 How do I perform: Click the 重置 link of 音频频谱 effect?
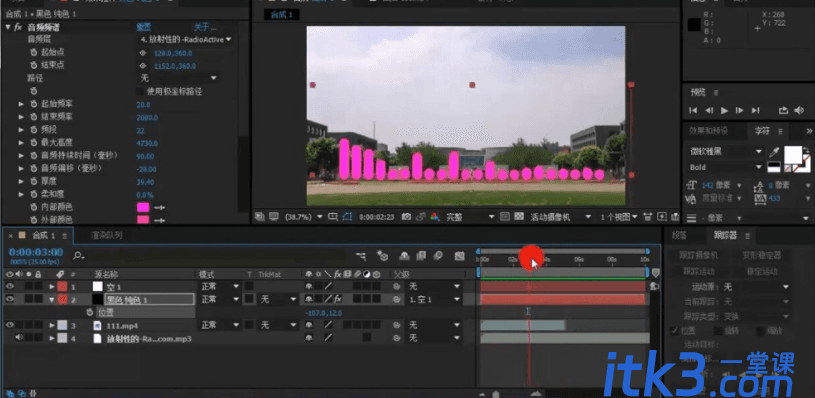pos(144,27)
